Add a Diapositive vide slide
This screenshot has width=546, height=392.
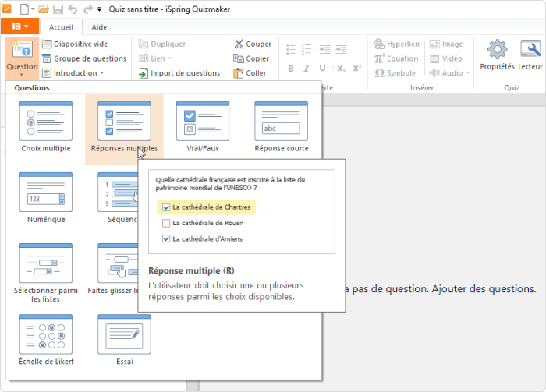click(75, 44)
